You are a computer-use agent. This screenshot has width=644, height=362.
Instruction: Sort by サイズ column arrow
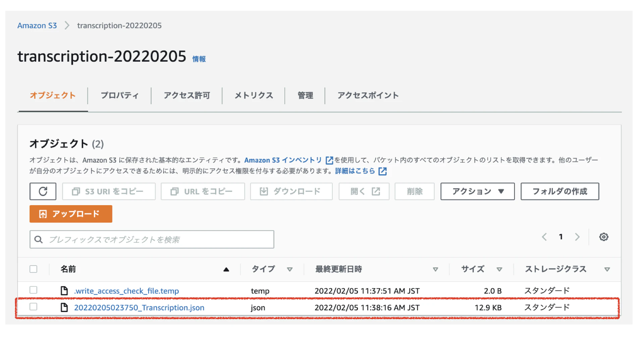499,269
